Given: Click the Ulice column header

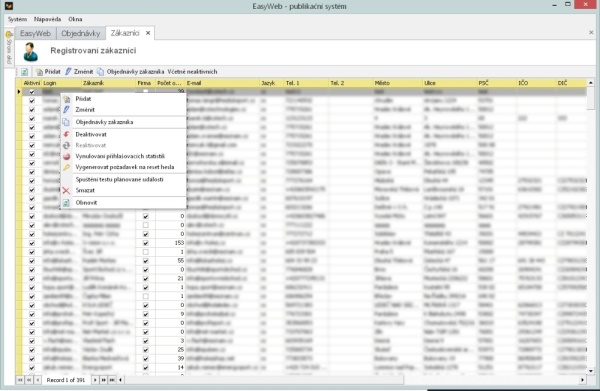Looking at the screenshot, I should pyautogui.click(x=450, y=83).
